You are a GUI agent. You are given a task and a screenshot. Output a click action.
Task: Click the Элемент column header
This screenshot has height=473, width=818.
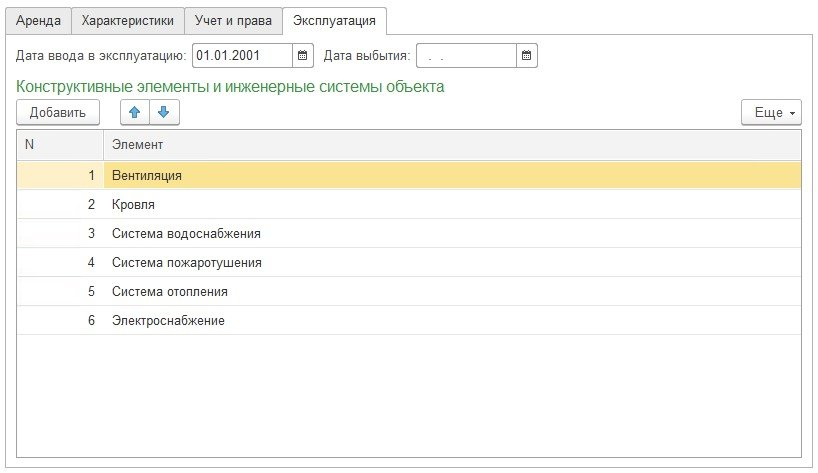(452, 145)
